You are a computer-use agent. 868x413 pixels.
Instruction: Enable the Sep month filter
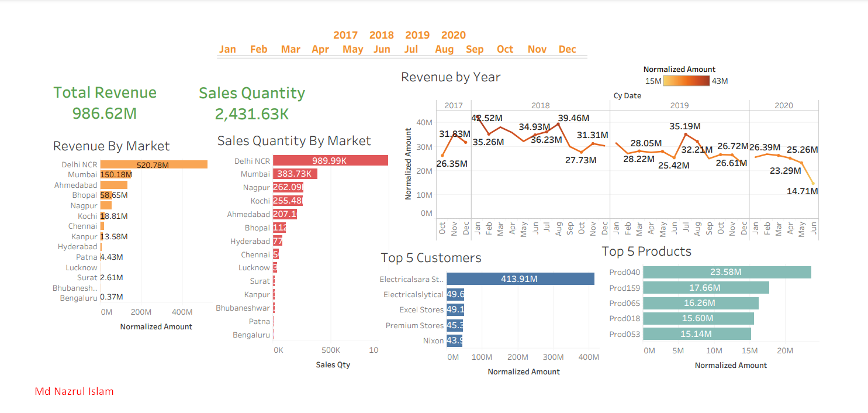tap(475, 49)
